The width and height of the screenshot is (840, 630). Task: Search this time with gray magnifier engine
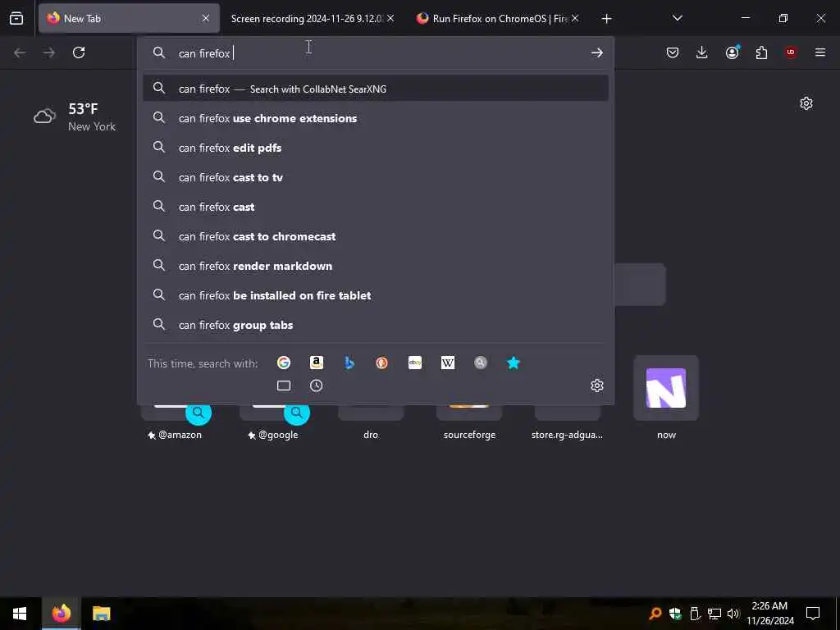(481, 363)
